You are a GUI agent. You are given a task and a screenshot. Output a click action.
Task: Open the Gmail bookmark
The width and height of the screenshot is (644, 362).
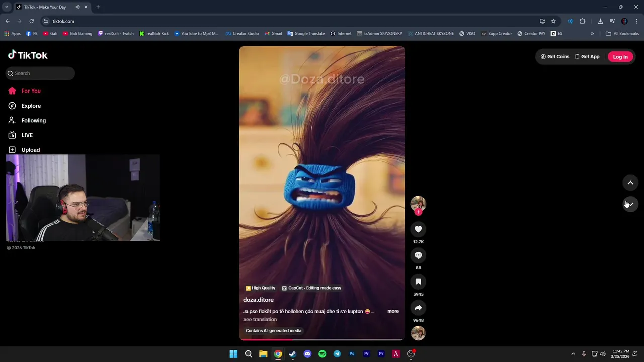273,34
